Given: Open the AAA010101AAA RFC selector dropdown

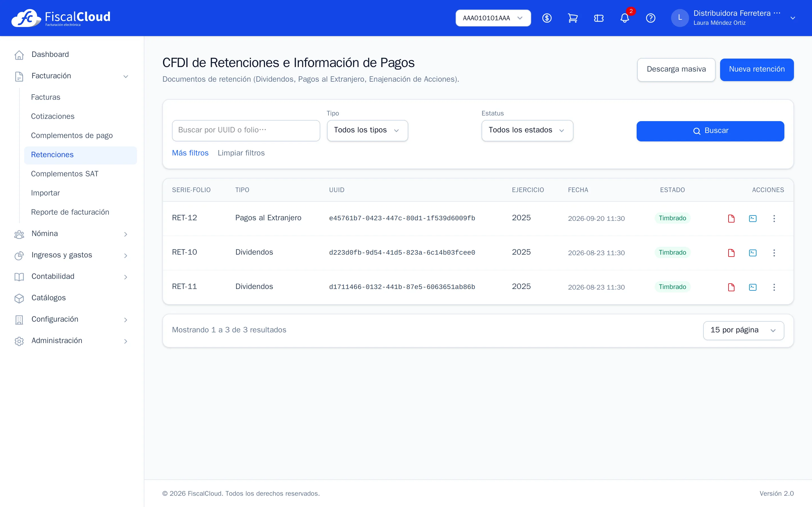Looking at the screenshot, I should point(493,18).
